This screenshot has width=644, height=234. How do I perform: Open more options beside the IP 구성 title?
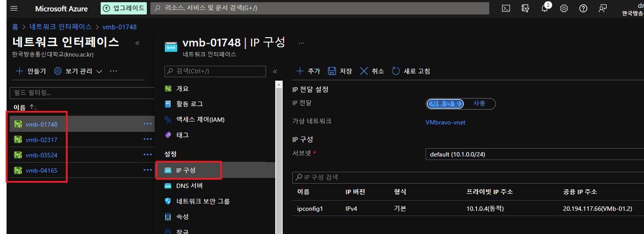301,43
